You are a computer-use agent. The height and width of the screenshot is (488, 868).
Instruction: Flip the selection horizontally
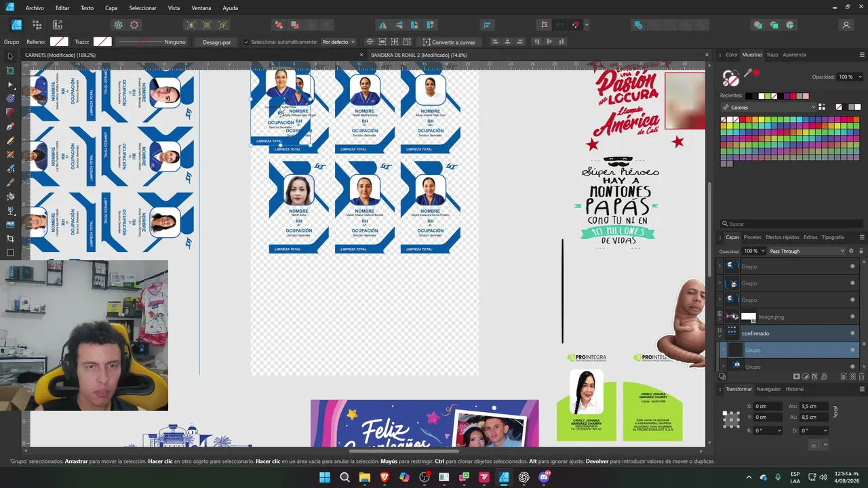pos(383,25)
